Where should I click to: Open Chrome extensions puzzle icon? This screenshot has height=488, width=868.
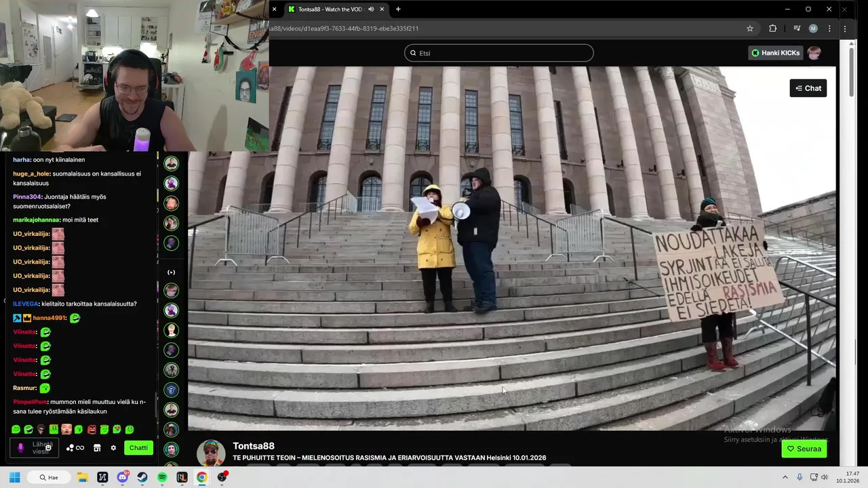[x=772, y=28]
